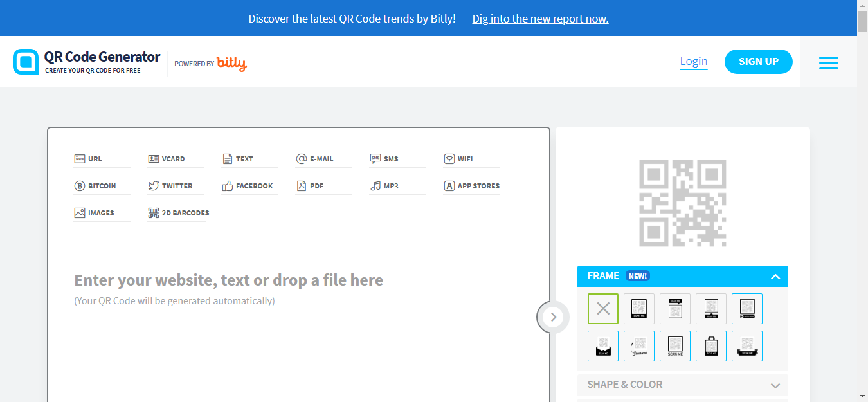Click the SIGN UP button
The height and width of the screenshot is (402, 868).
coord(759,62)
